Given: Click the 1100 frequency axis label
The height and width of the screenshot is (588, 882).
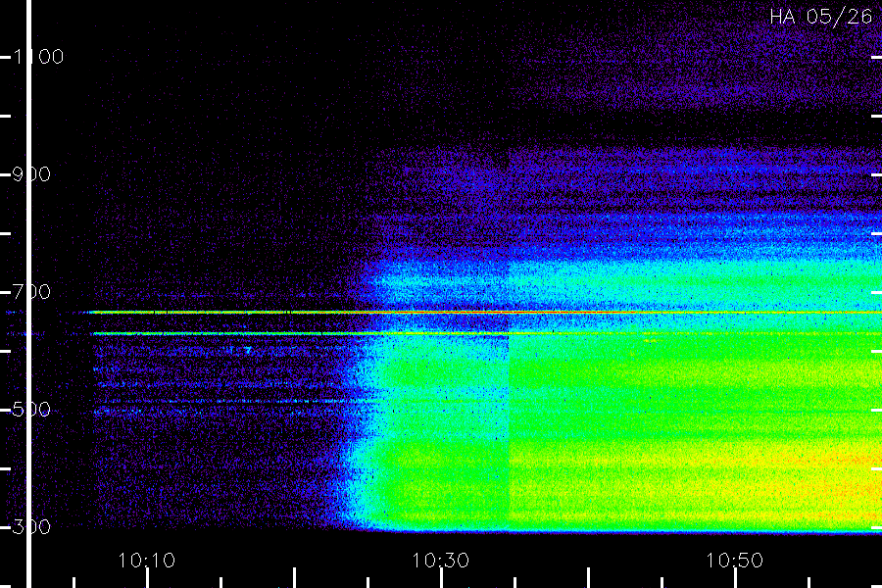Looking at the screenshot, I should [x=37, y=57].
